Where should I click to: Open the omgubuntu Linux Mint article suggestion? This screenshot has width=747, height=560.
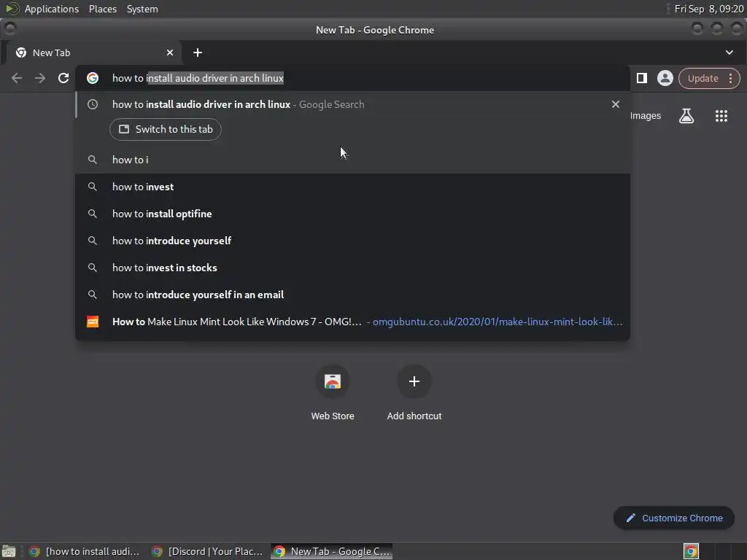(352, 322)
